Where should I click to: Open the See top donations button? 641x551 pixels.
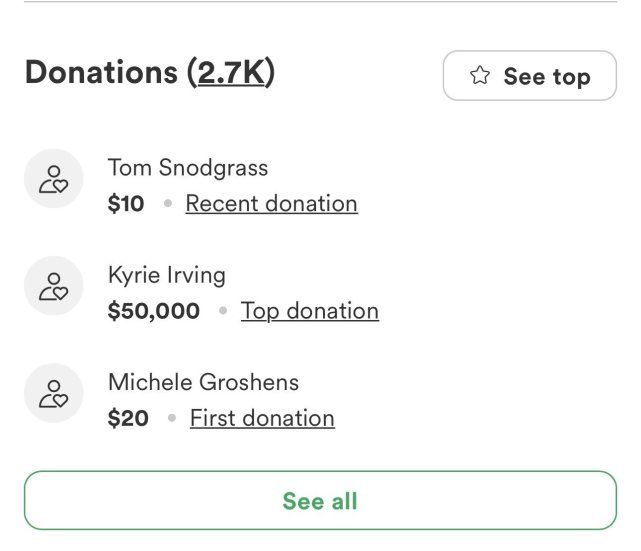click(x=530, y=76)
